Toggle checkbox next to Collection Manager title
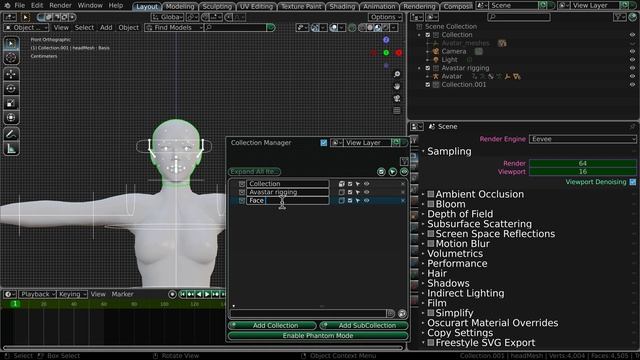 click(324, 142)
